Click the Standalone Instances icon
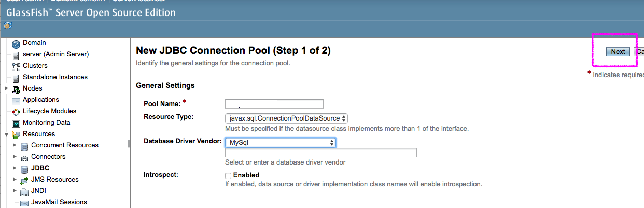This screenshot has height=208, width=644. click(16, 78)
